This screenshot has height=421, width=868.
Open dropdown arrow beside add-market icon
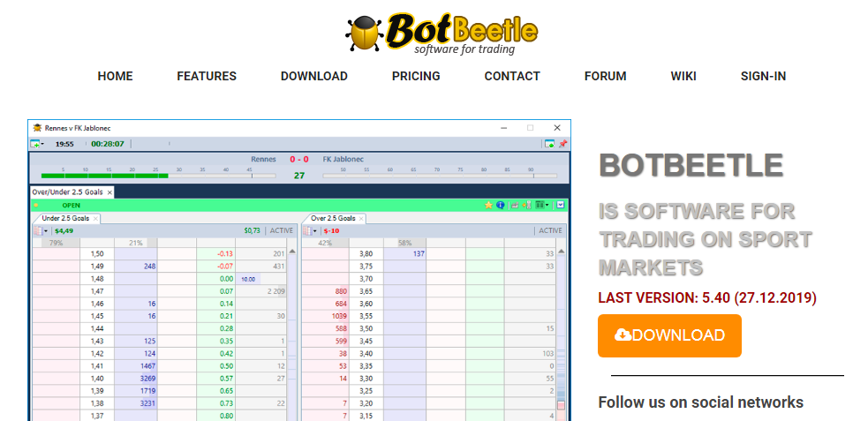(42, 145)
